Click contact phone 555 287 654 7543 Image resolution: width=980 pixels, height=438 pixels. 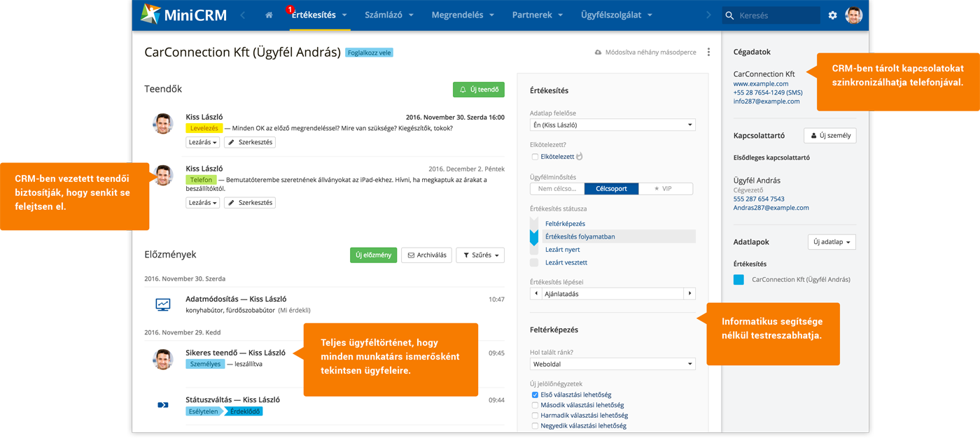pos(759,199)
